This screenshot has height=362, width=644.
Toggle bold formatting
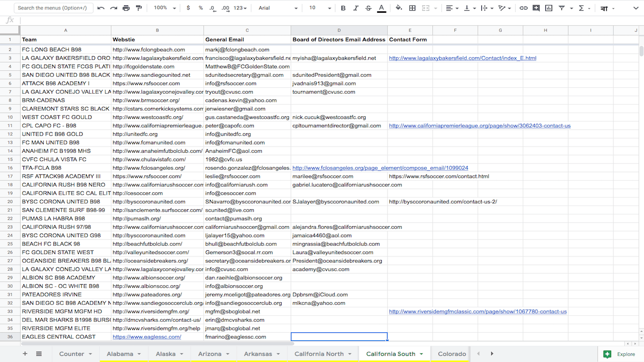[343, 8]
